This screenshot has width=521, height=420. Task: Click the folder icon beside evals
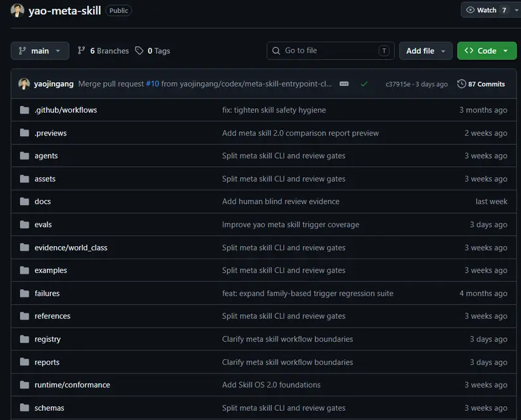tap(24, 225)
